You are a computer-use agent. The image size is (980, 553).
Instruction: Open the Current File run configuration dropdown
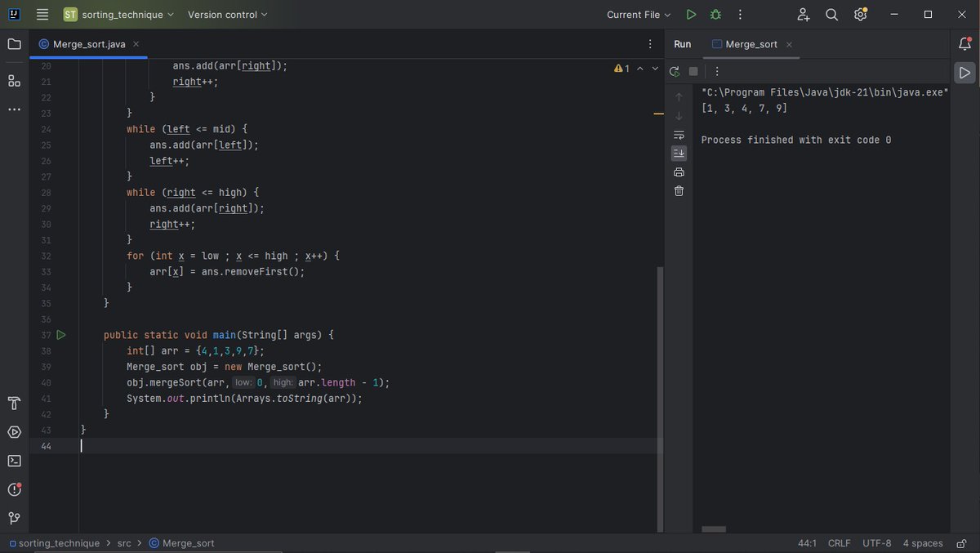[x=639, y=15]
